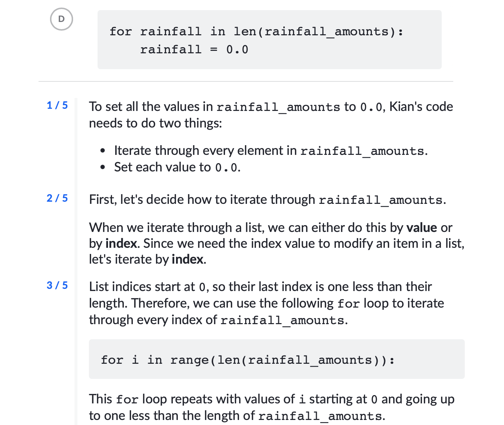504x425 pixels.
Task: Click the option D code block
Action: click(x=269, y=40)
